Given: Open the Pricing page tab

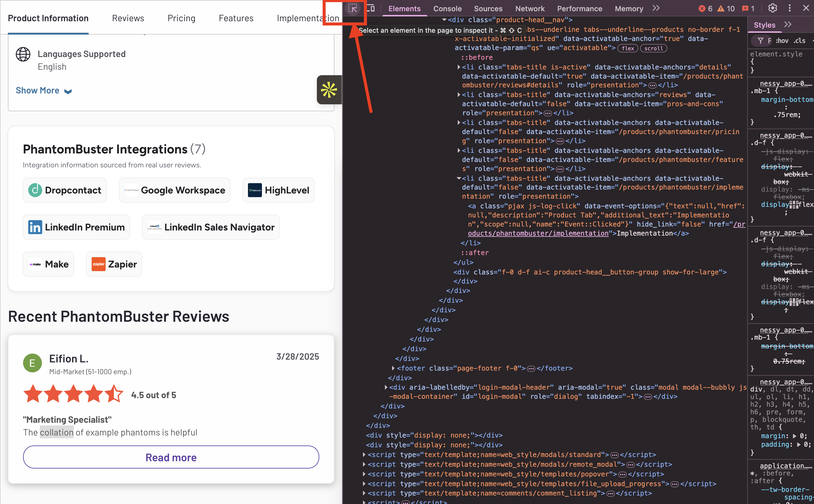Looking at the screenshot, I should pos(181,18).
